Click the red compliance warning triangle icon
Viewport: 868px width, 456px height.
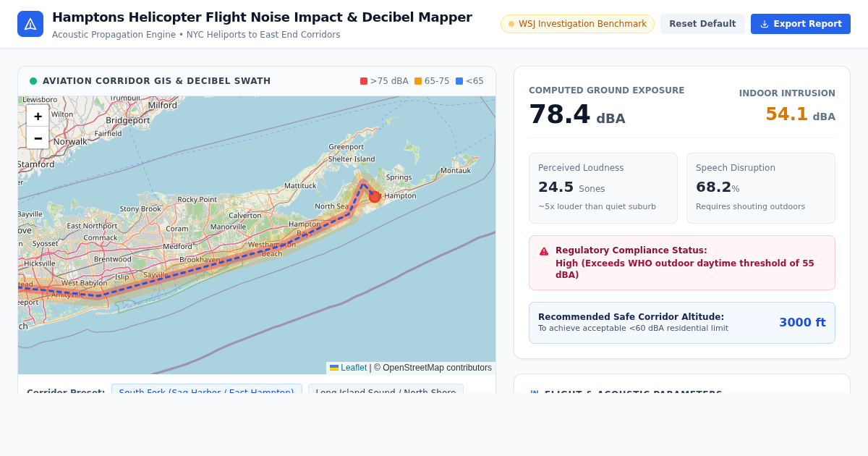pyautogui.click(x=544, y=251)
